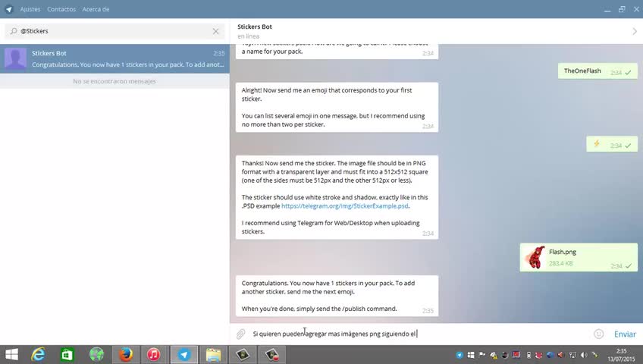Image resolution: width=643 pixels, height=364 pixels.
Task: Open the Acerca de menu
Action: click(x=96, y=9)
